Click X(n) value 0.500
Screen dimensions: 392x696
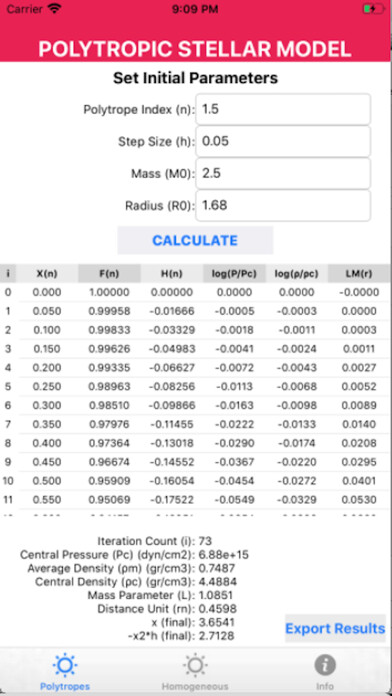(x=47, y=481)
